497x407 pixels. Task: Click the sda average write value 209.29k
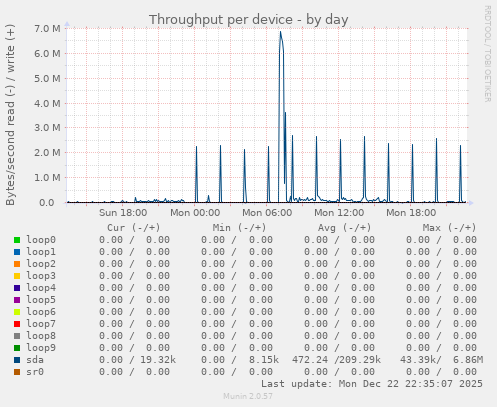coord(361,360)
